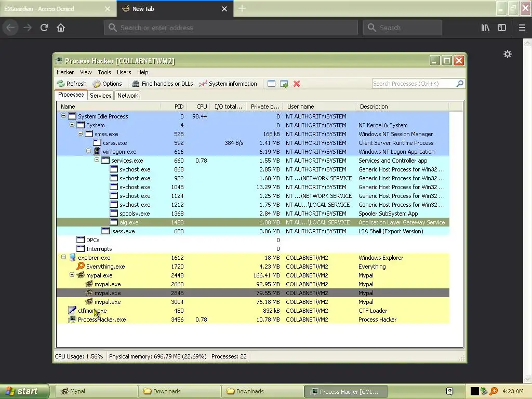Collapse the services.exe tree node
The height and width of the screenshot is (399, 532).
point(97,160)
